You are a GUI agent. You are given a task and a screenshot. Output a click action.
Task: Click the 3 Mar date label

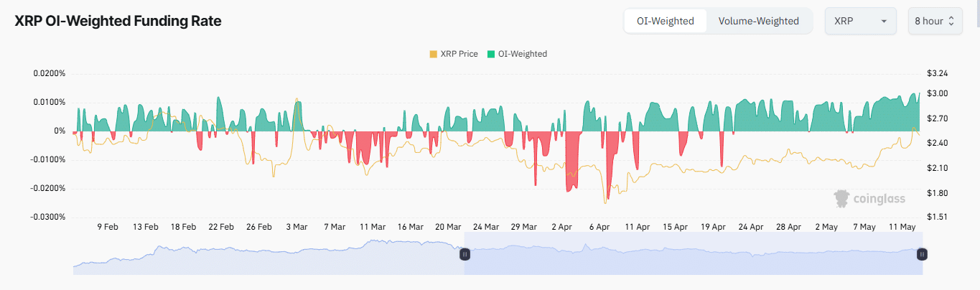(x=297, y=227)
